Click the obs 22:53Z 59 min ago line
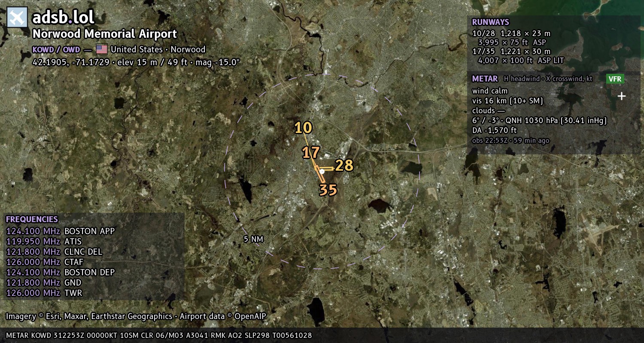 pyautogui.click(x=510, y=141)
